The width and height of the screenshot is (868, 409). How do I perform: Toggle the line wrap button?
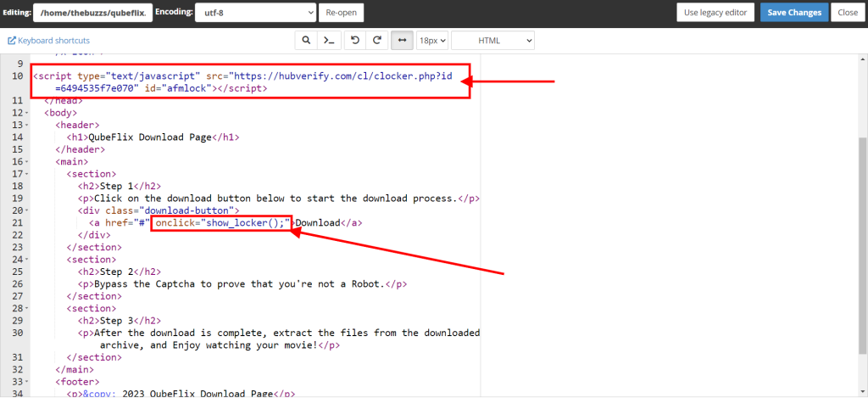(x=403, y=41)
